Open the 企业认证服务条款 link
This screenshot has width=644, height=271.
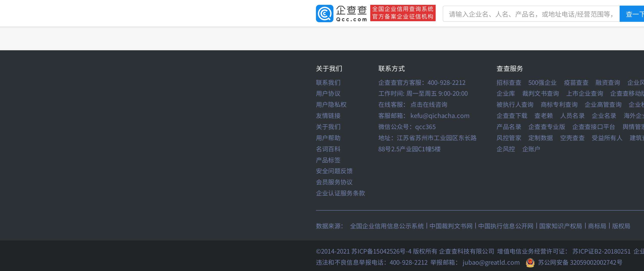point(340,193)
